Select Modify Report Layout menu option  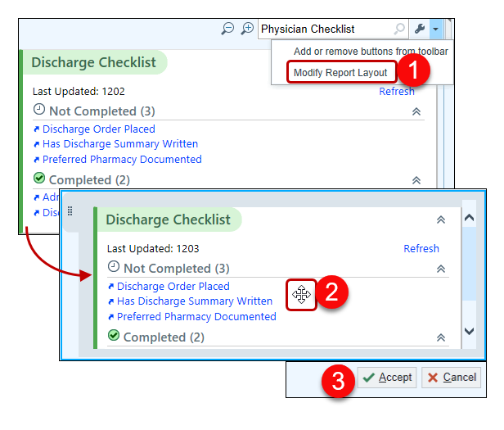pos(340,72)
